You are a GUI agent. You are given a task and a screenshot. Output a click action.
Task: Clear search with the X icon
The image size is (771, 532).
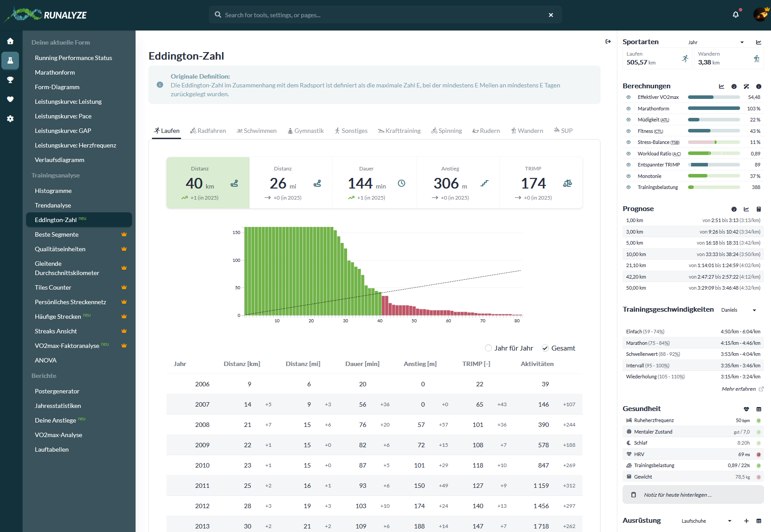(551, 15)
